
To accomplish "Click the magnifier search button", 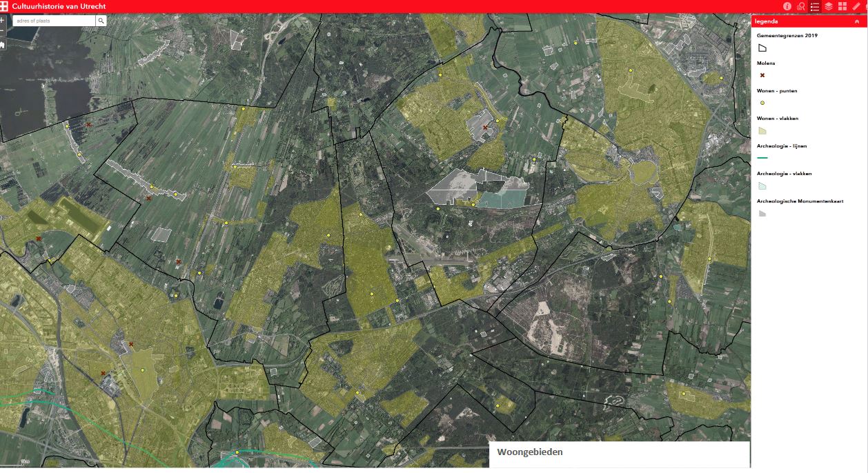I will tap(101, 21).
